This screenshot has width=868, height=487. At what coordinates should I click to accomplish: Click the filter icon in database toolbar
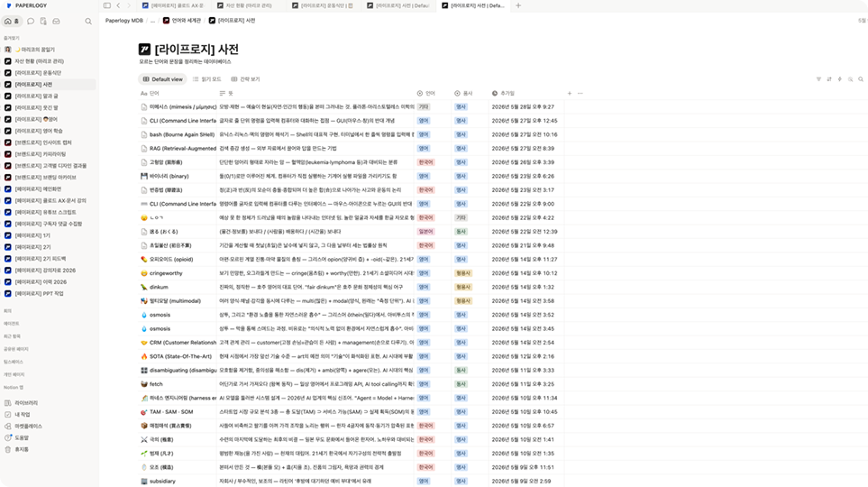tap(818, 79)
